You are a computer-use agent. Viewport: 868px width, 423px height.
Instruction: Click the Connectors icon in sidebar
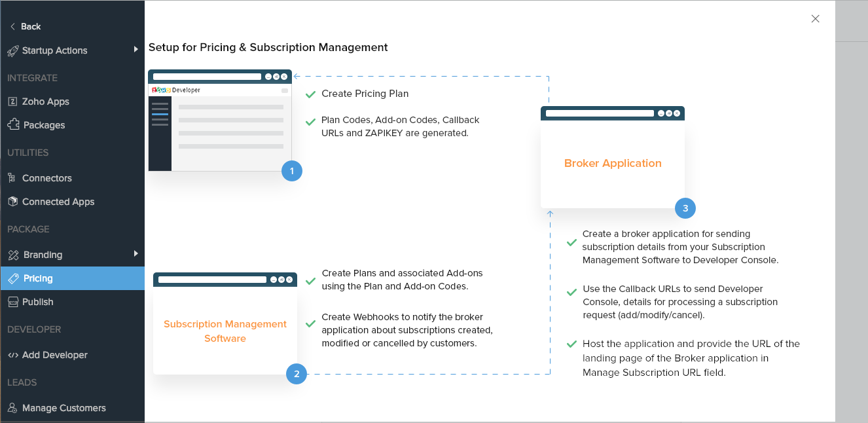pyautogui.click(x=12, y=178)
